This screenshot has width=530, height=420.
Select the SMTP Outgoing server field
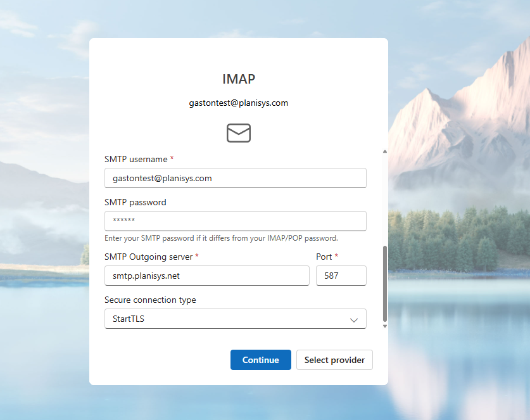(x=206, y=276)
